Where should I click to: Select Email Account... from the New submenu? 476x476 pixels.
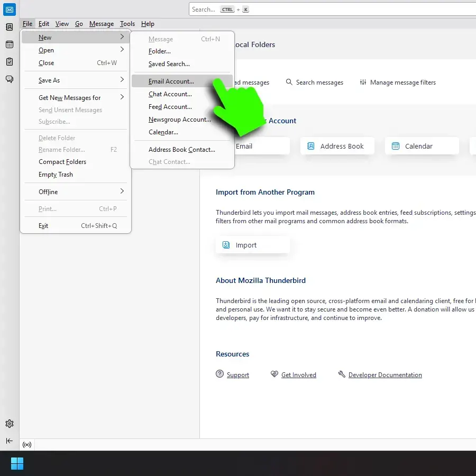171,81
